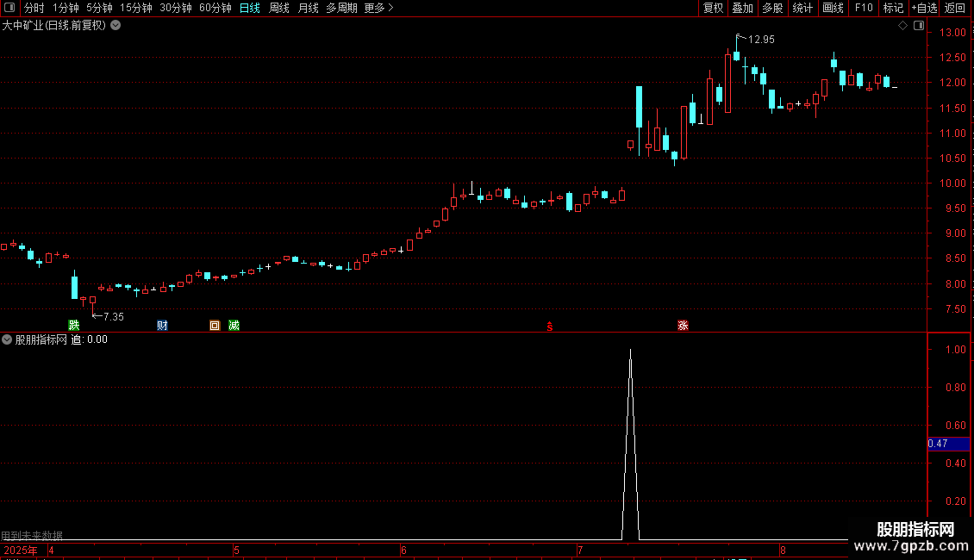Toggle the side panel window icon
The height and width of the screenshot is (560, 974).
(919, 25)
